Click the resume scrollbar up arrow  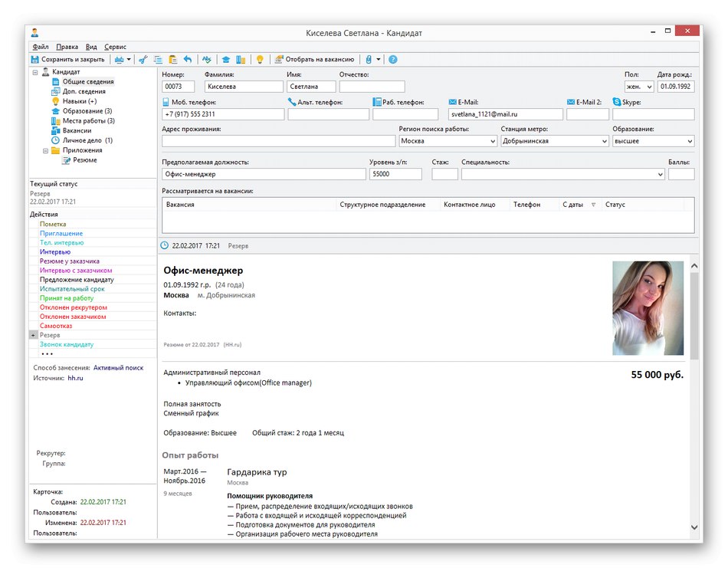click(x=694, y=266)
